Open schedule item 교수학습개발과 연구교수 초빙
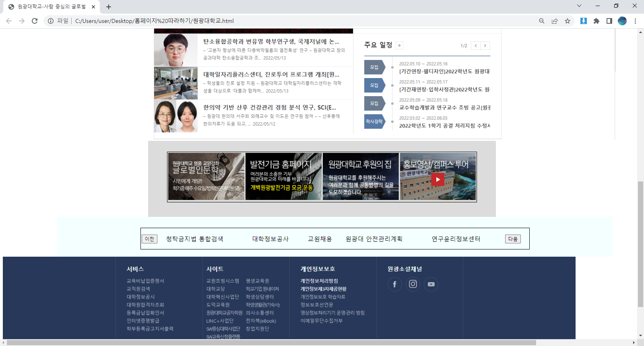The width and height of the screenshot is (644, 346). pos(444,107)
